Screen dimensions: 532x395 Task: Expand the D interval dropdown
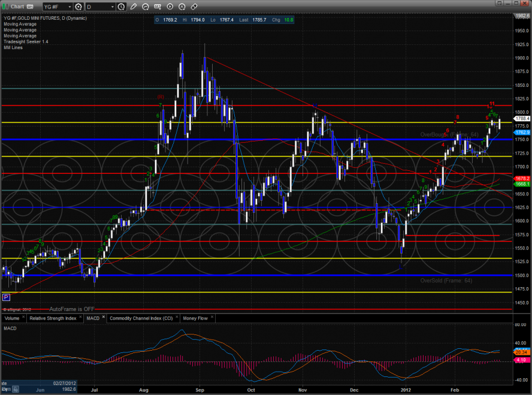(x=113, y=7)
